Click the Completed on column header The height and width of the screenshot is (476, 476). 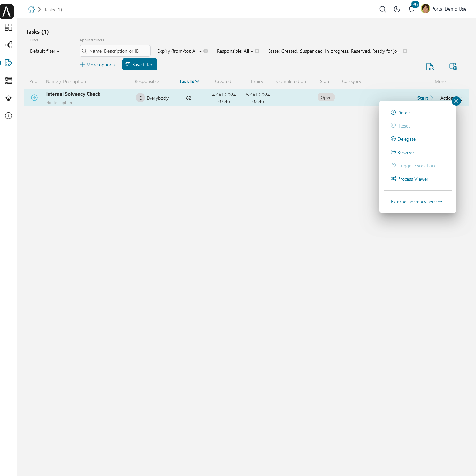coord(291,81)
